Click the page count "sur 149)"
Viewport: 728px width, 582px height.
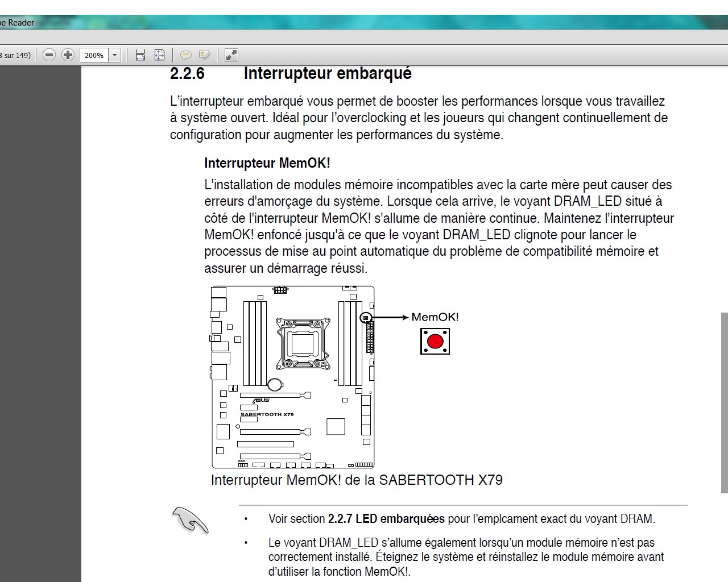click(x=18, y=55)
